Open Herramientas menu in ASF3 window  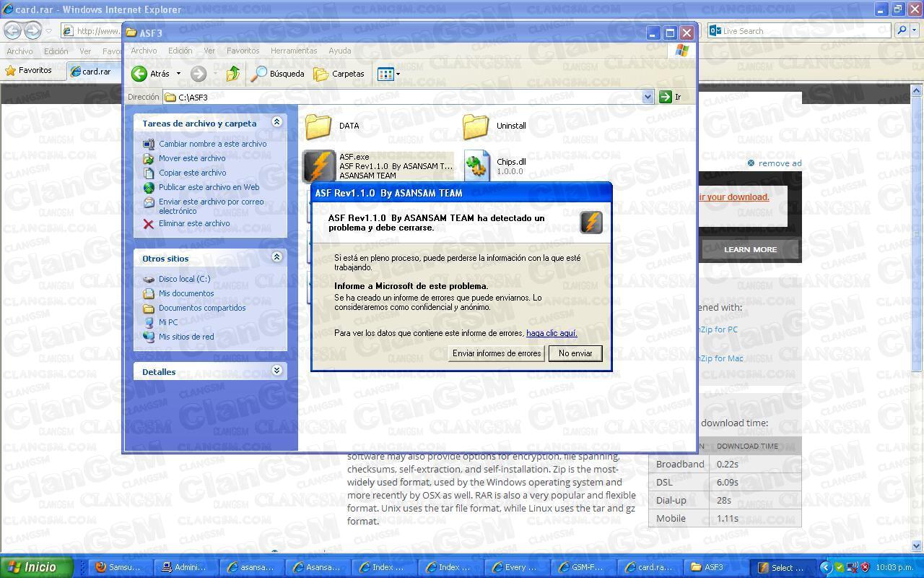[294, 51]
